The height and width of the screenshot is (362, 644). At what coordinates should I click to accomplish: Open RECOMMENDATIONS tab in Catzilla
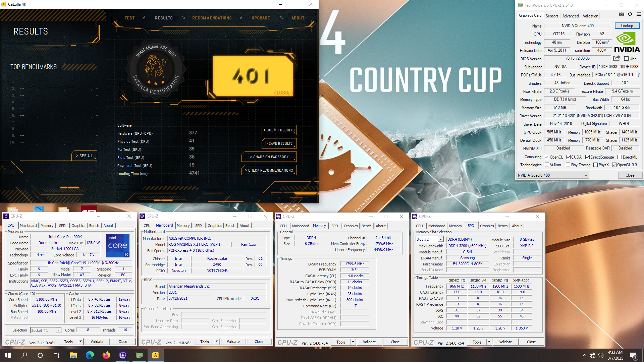pyautogui.click(x=212, y=18)
